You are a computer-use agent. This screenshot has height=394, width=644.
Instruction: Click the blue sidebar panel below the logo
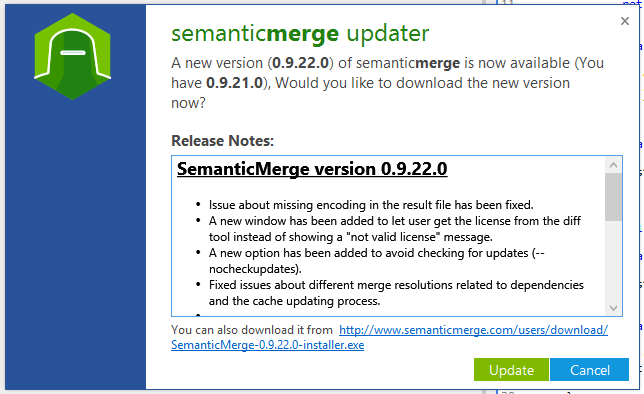[76, 247]
